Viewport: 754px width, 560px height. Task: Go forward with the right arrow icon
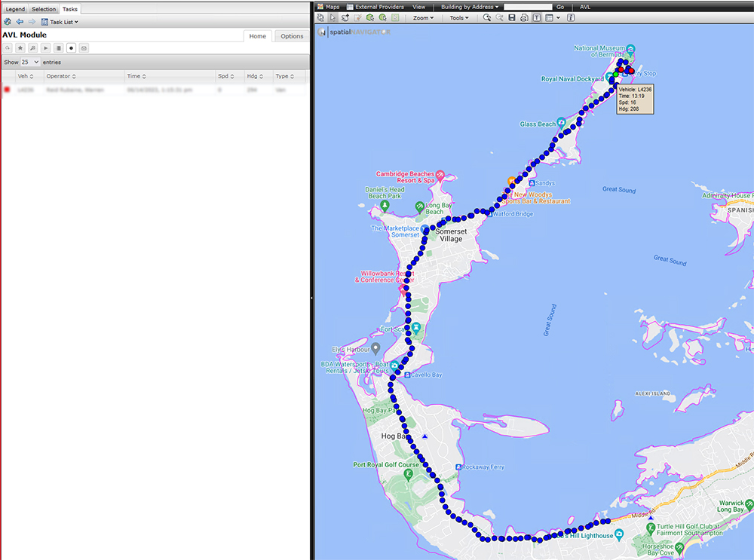pos(32,22)
